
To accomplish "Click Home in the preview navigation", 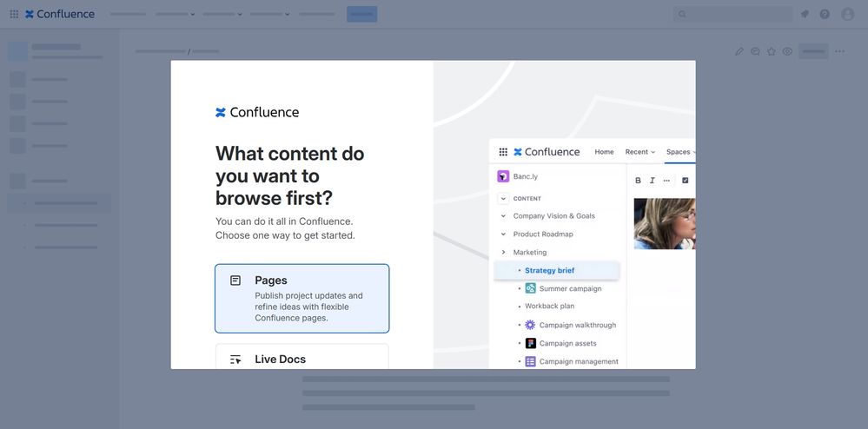I will coord(604,152).
